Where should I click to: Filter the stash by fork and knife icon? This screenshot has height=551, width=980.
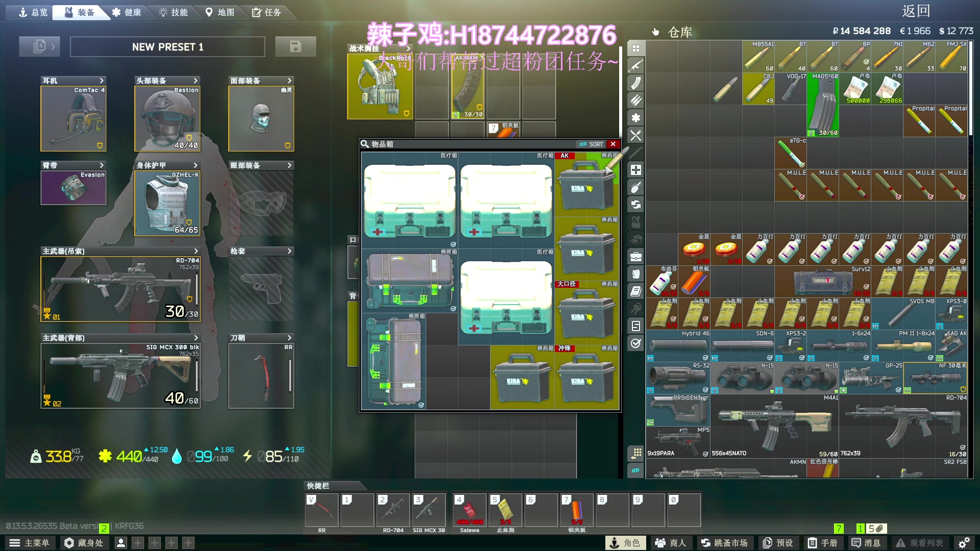click(x=635, y=135)
